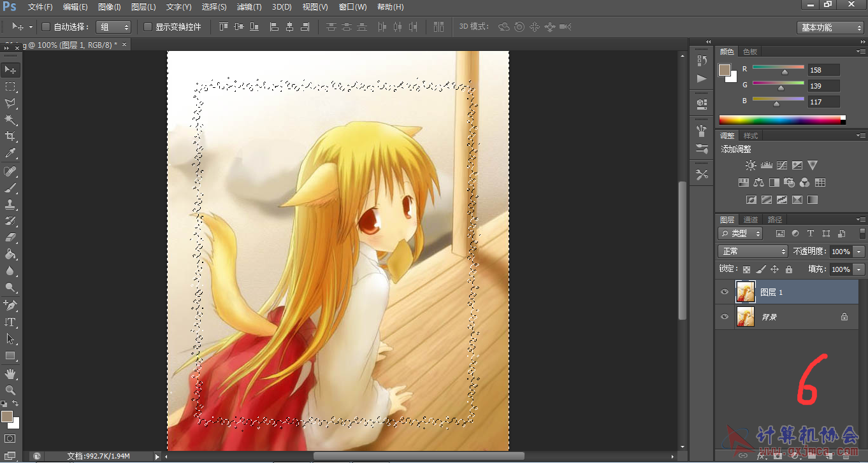
Task: Select the Eyedropper tool
Action: point(11,153)
